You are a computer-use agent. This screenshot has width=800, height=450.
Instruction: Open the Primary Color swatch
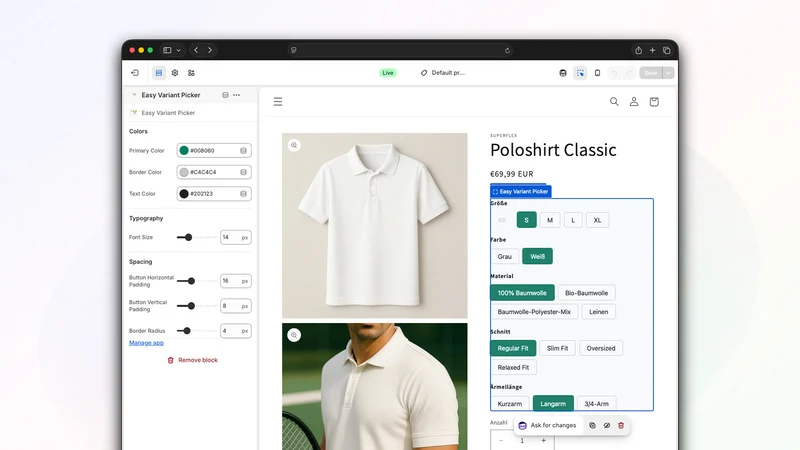[x=184, y=151]
